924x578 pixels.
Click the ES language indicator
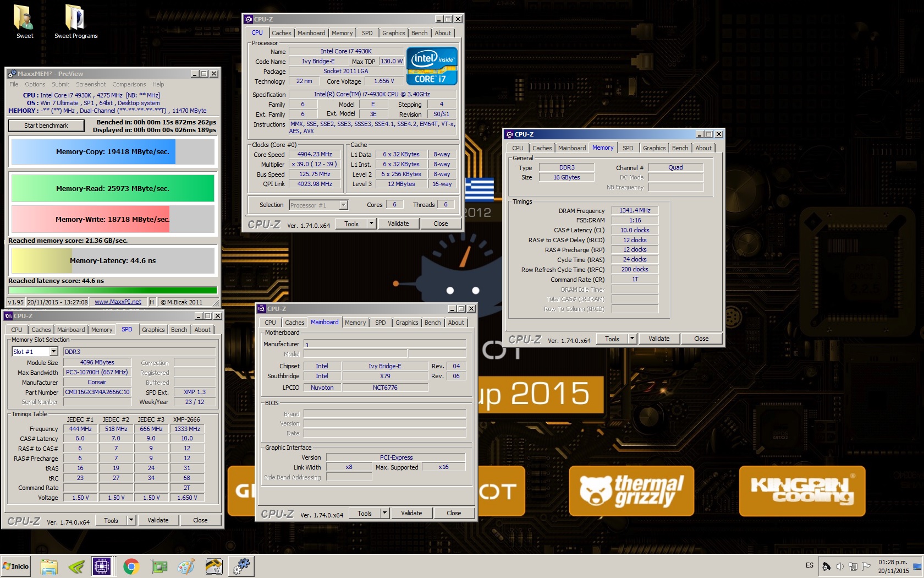pos(810,565)
